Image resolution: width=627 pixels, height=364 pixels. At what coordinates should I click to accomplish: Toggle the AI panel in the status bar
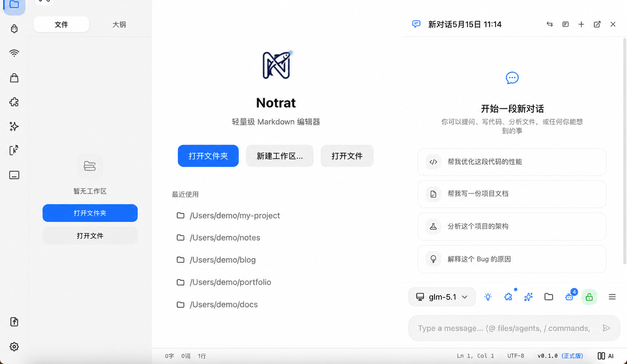pyautogui.click(x=606, y=356)
